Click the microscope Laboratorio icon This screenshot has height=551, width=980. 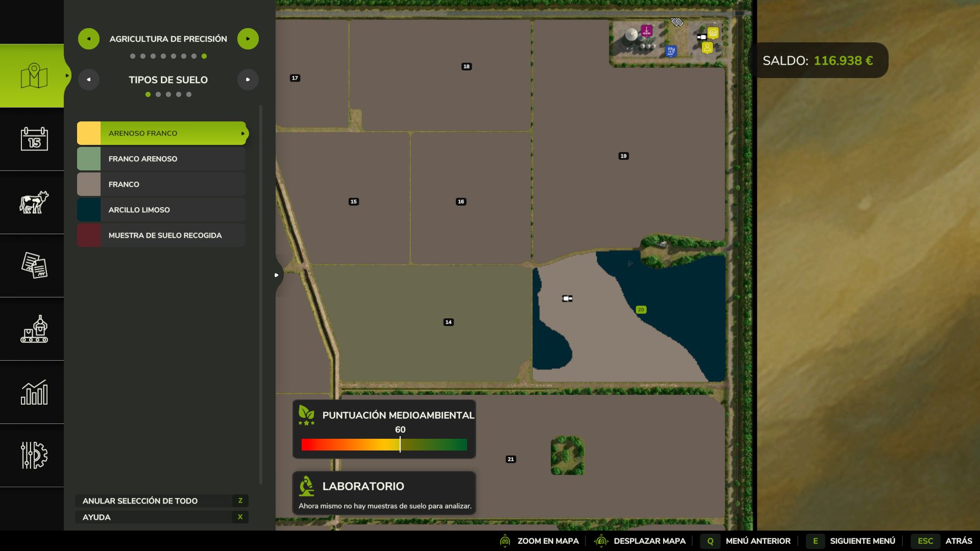[x=306, y=486]
